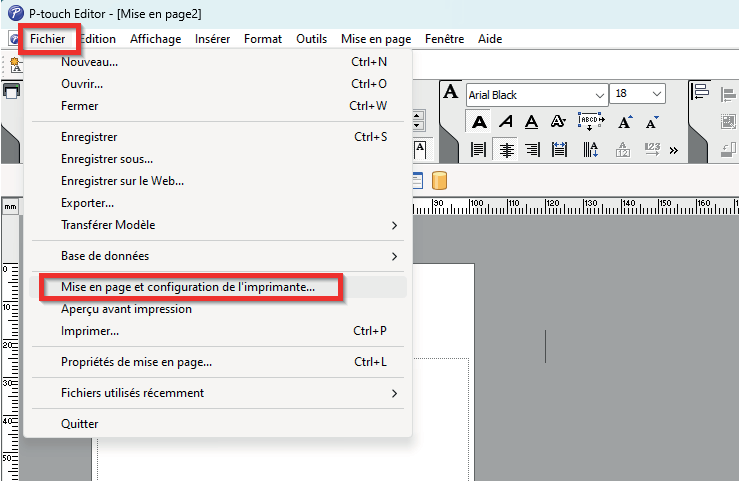Click the P-touch Editor title logo
This screenshot has width=739, height=481.
(16, 13)
